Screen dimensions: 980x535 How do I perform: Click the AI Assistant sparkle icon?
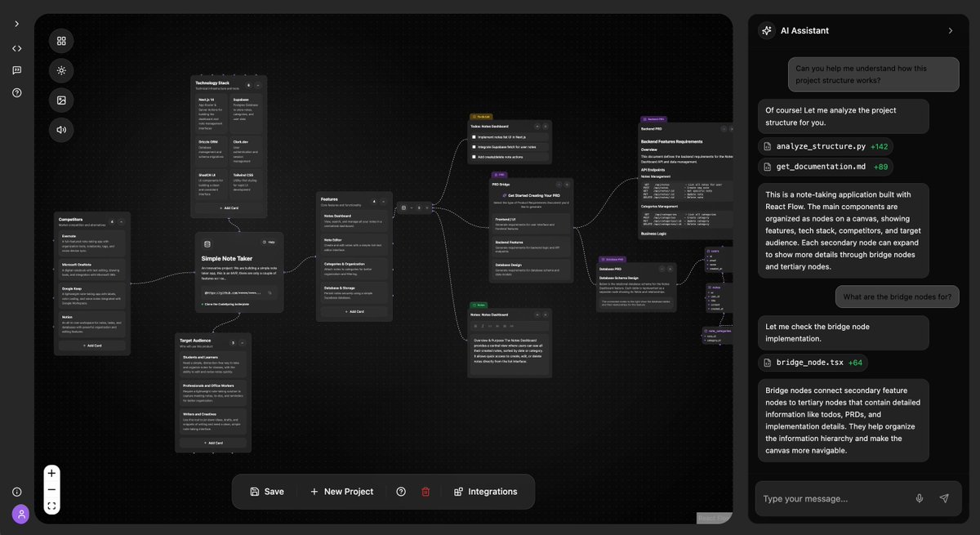click(x=766, y=30)
